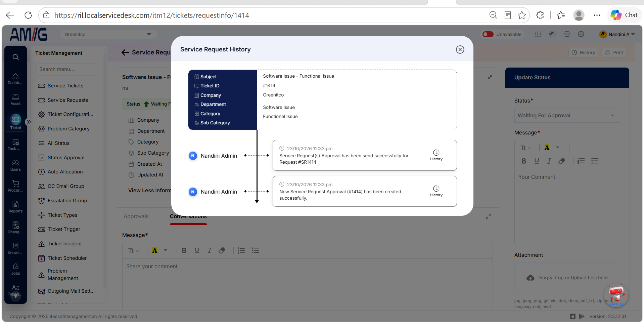Toggle the Unavailable status switch
The width and height of the screenshot is (644, 323).
488,34
